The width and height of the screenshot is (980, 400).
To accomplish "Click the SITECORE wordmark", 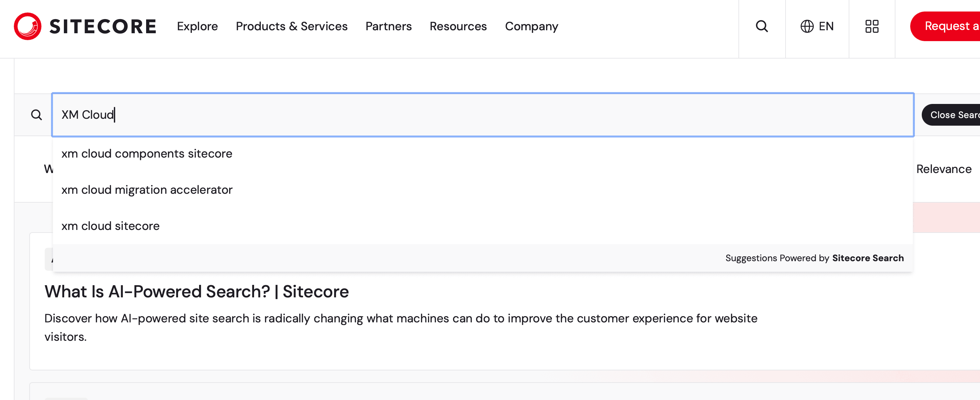I will [x=103, y=26].
